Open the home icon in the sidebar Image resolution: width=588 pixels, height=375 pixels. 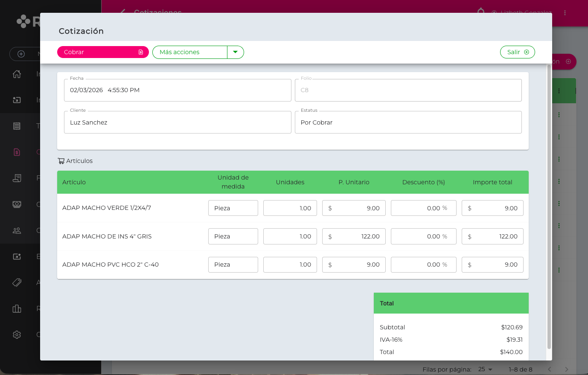point(17,74)
